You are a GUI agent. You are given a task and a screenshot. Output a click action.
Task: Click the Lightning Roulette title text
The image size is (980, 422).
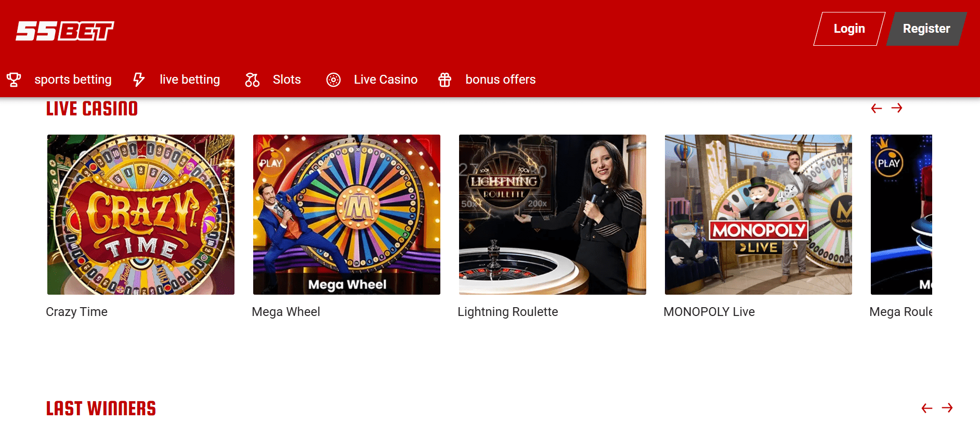tap(507, 312)
